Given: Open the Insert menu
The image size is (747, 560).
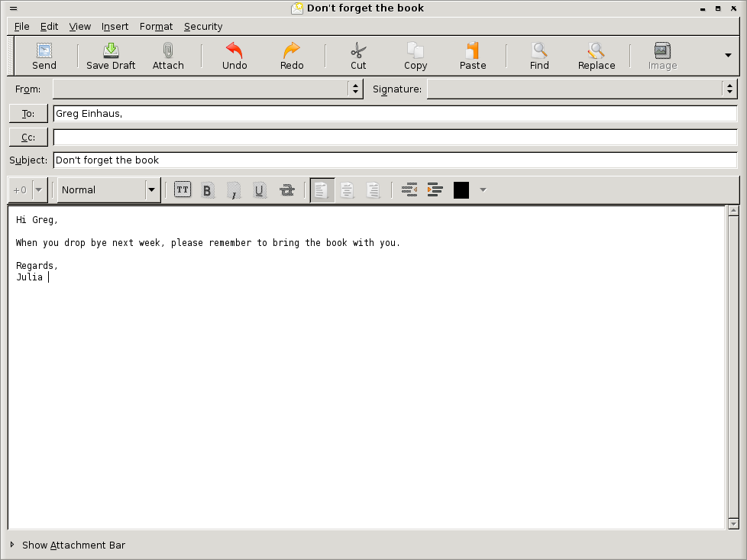Looking at the screenshot, I should (x=115, y=27).
